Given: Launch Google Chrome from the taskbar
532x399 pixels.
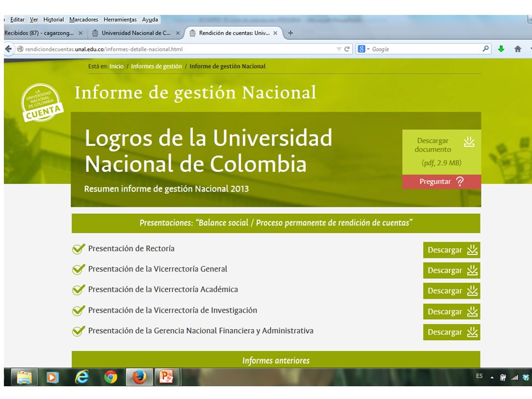Looking at the screenshot, I should (x=111, y=377).
